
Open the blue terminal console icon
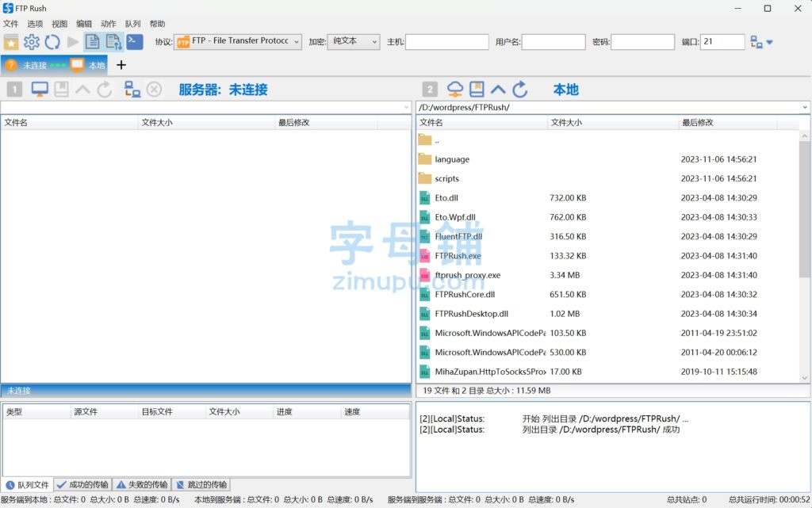(135, 41)
